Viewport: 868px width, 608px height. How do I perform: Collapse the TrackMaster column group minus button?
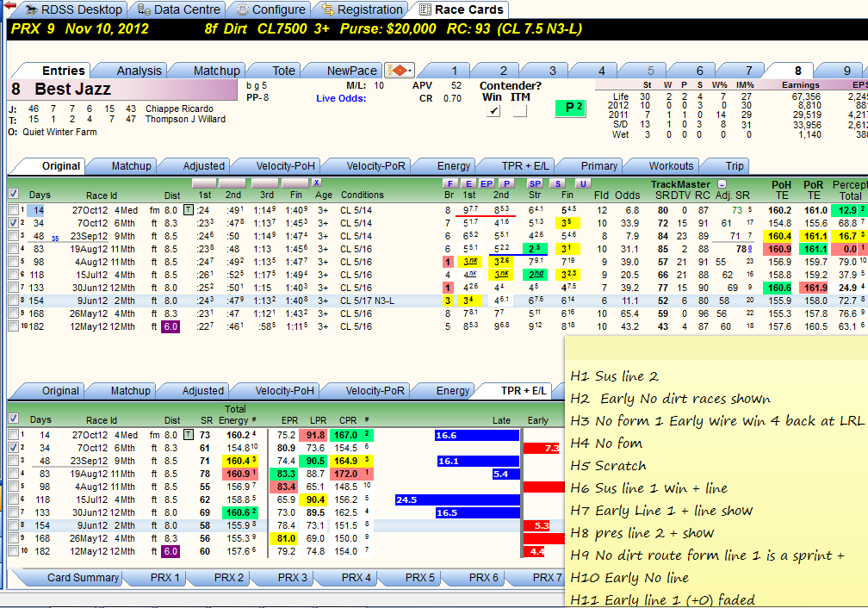(x=722, y=184)
